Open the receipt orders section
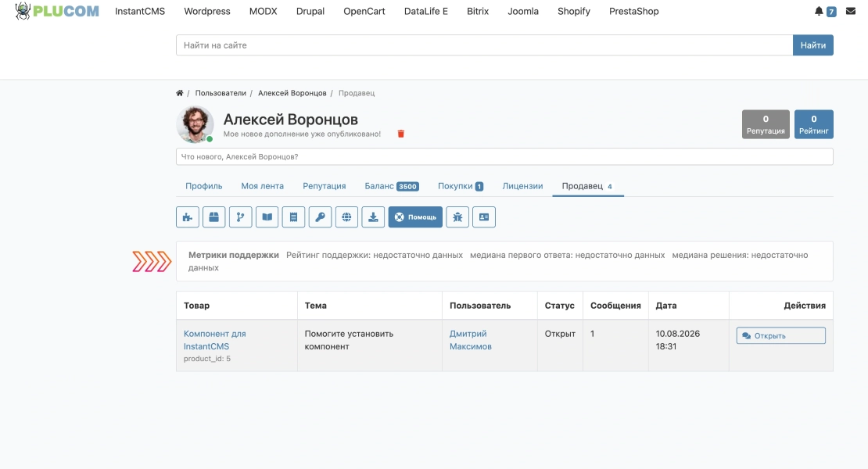Viewport: 868px width, 469px height. (293, 217)
